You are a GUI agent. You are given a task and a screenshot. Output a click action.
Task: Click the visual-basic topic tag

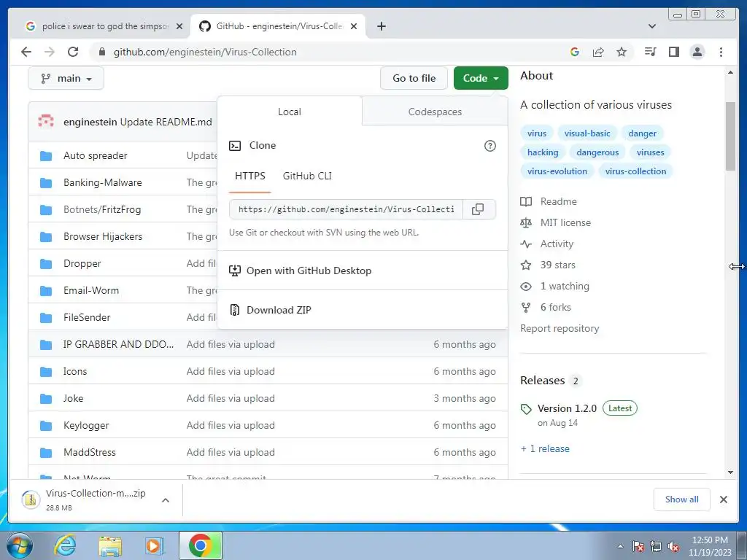[x=587, y=133]
